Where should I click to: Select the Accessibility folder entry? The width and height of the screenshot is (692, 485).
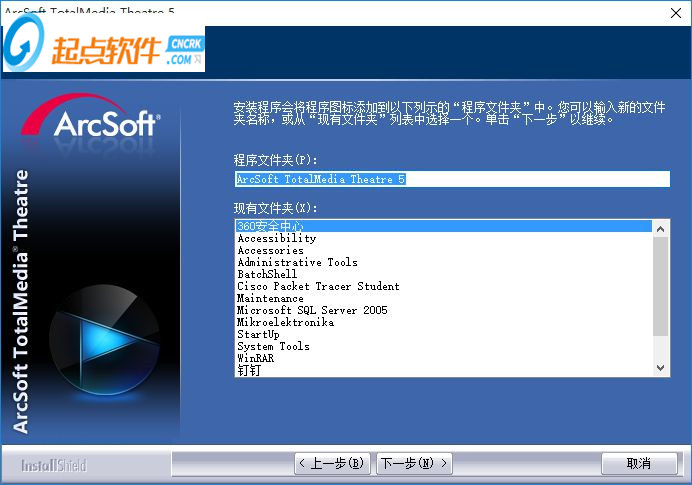pyautogui.click(x=443, y=238)
